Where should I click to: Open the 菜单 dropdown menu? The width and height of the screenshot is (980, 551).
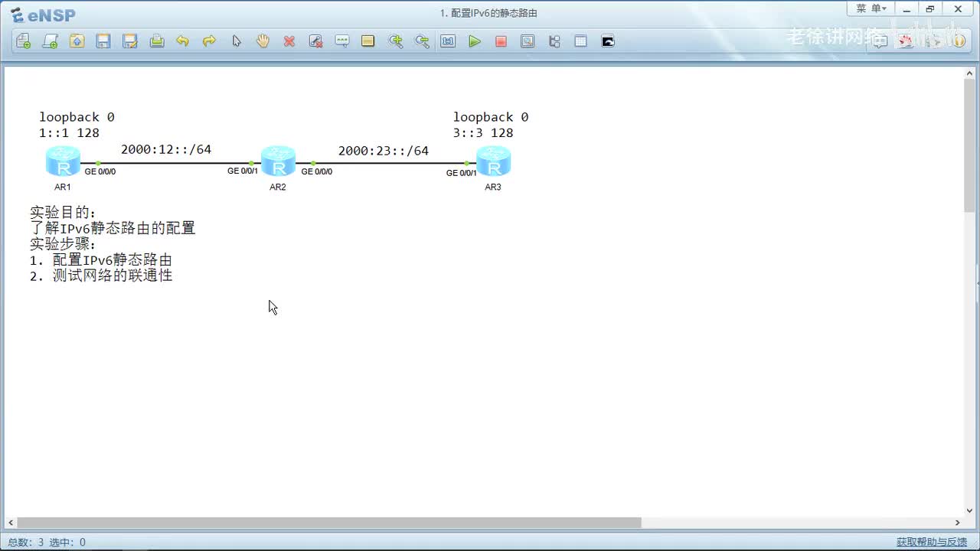pos(871,8)
